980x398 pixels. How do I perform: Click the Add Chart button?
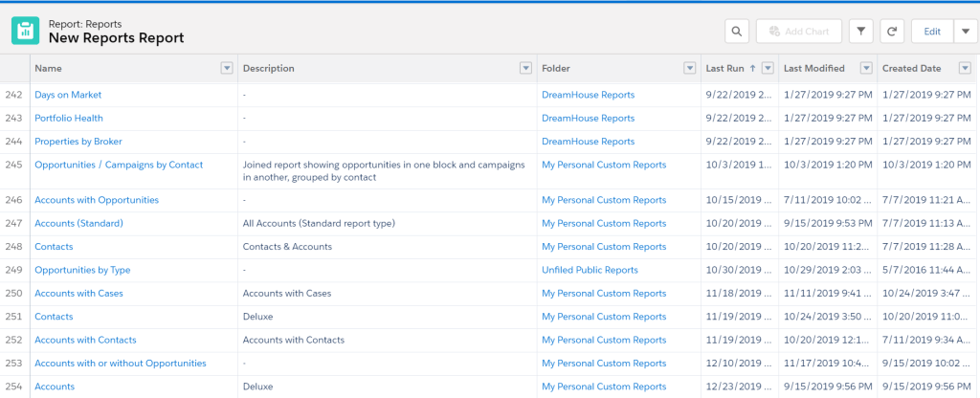(797, 32)
